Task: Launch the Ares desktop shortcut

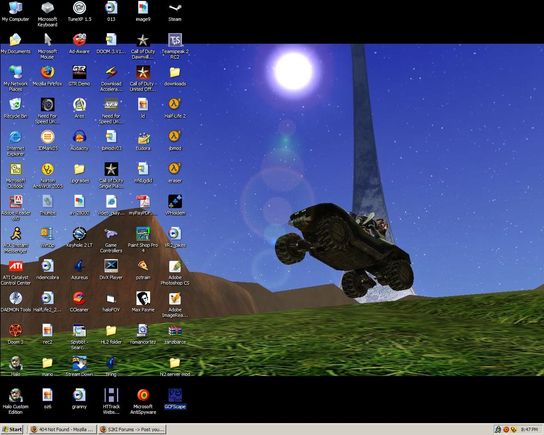Action: (79, 108)
